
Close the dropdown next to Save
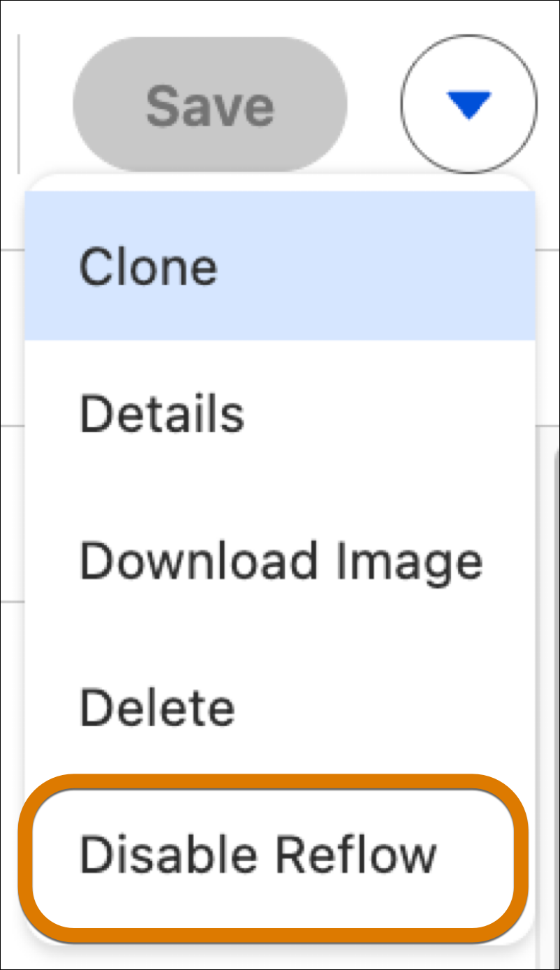pos(469,104)
